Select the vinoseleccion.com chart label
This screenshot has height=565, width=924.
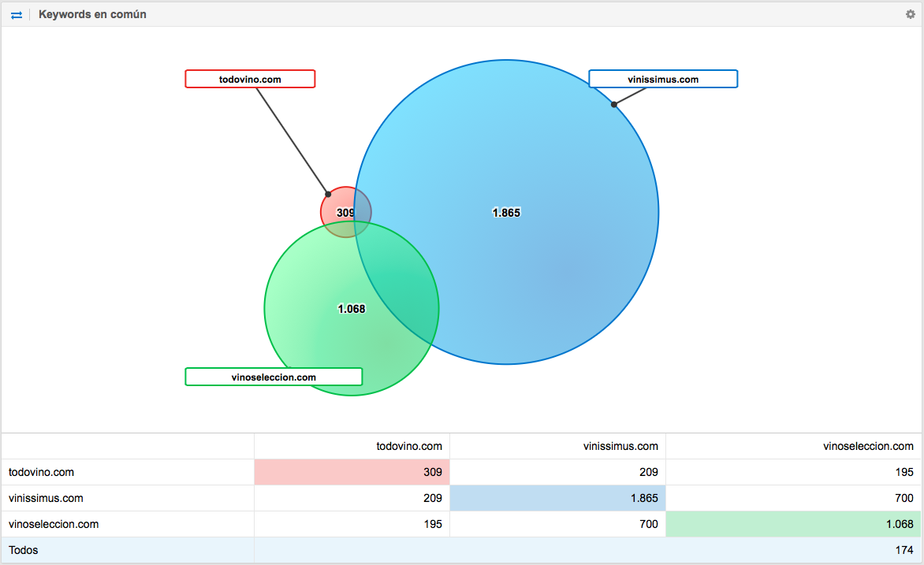(274, 377)
